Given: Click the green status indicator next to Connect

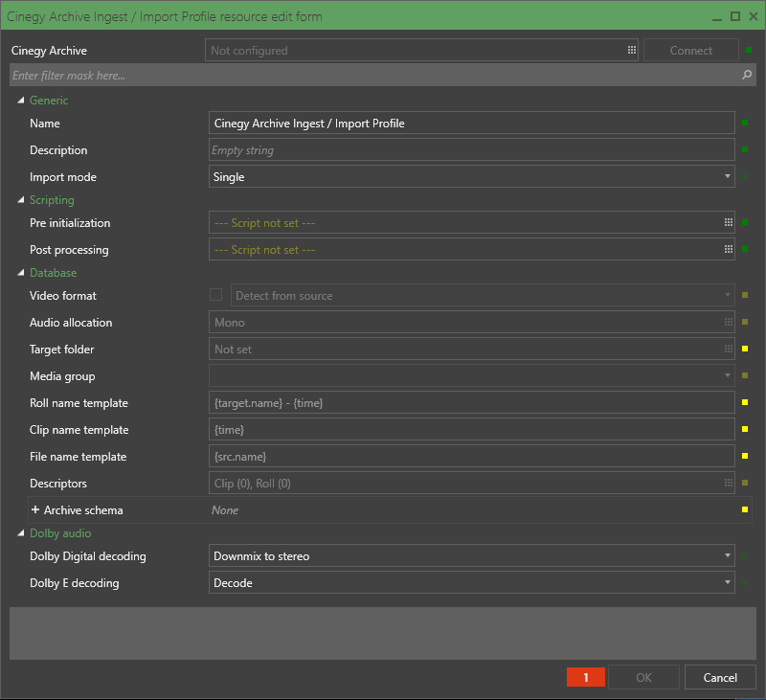Looking at the screenshot, I should (749, 50).
